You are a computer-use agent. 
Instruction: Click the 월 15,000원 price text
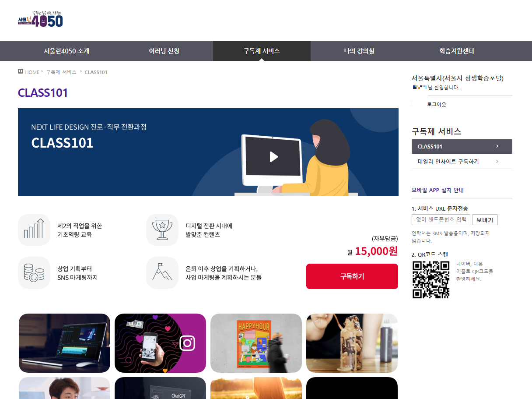tap(372, 251)
